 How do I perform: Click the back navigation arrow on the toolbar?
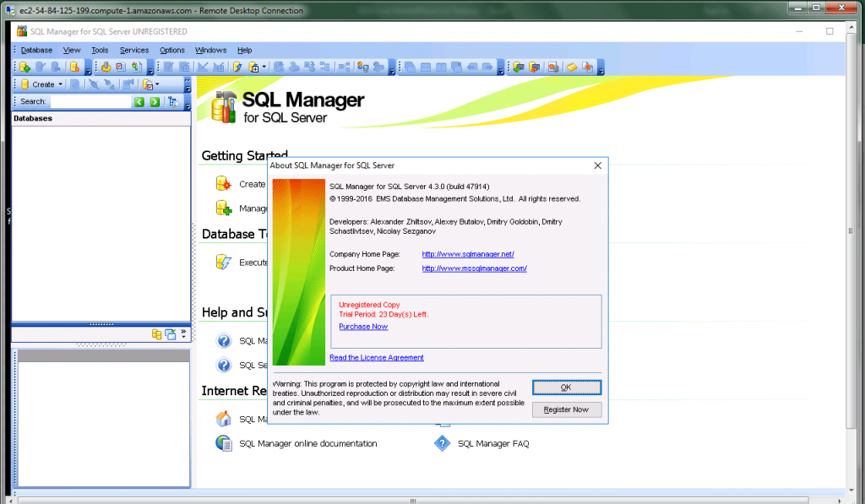pyautogui.click(x=472, y=67)
